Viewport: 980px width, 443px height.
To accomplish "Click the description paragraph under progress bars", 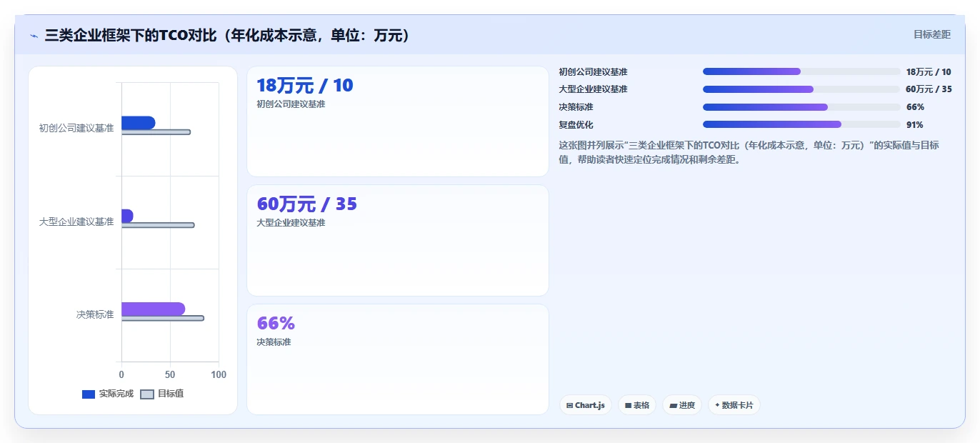I will 750,152.
